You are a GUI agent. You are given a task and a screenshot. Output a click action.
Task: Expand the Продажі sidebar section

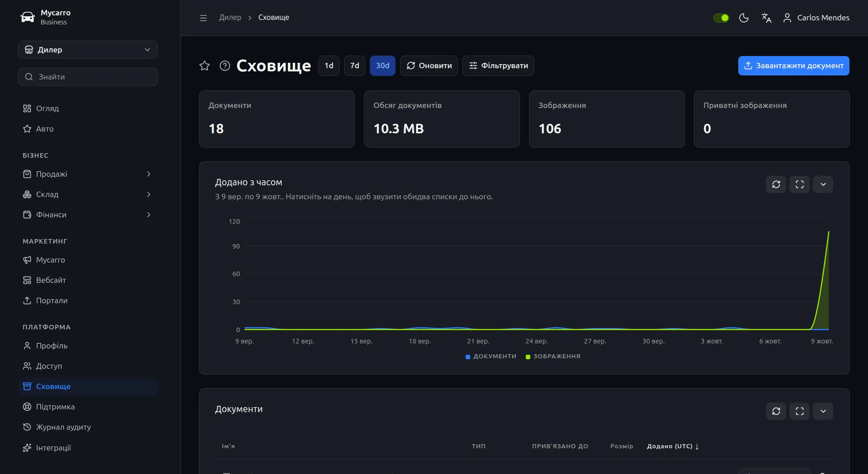click(88, 174)
